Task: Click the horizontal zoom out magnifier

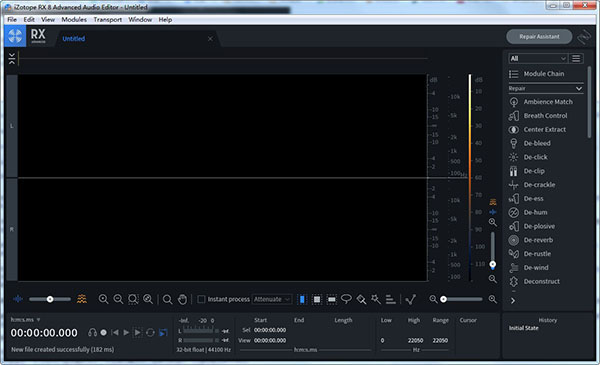Action: 118,299
